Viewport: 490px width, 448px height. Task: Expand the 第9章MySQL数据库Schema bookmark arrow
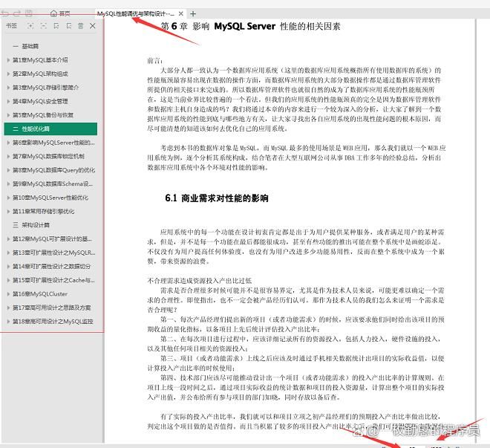[8, 184]
